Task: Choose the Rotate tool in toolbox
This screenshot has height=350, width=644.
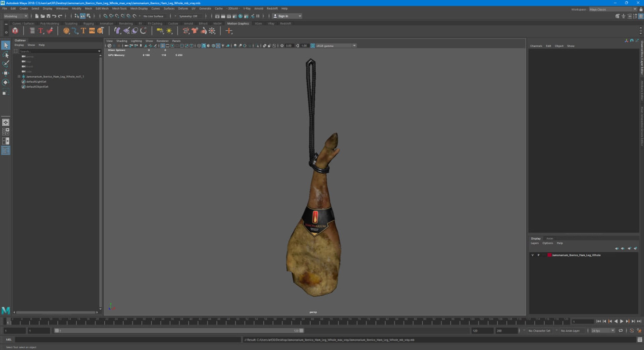Action: point(6,82)
